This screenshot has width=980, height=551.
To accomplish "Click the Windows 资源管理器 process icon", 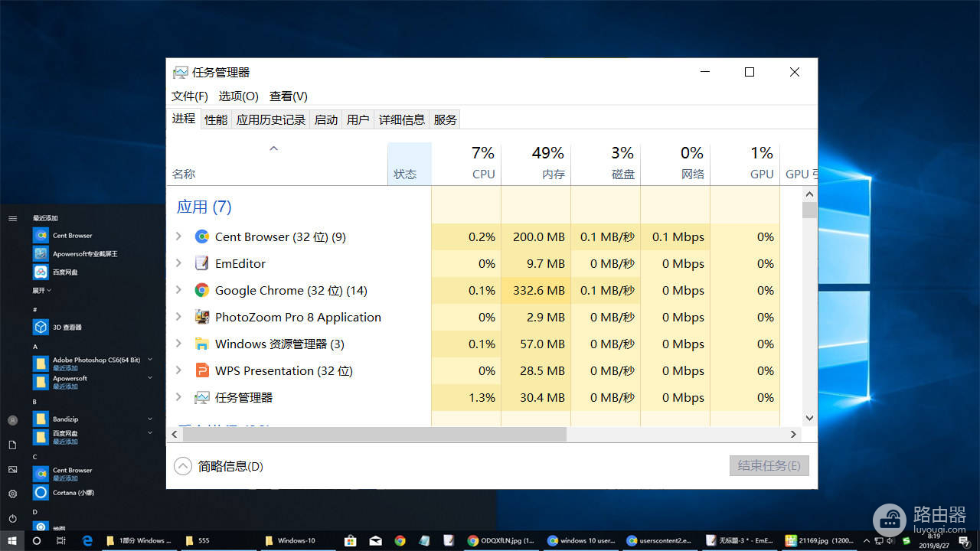I will click(202, 344).
